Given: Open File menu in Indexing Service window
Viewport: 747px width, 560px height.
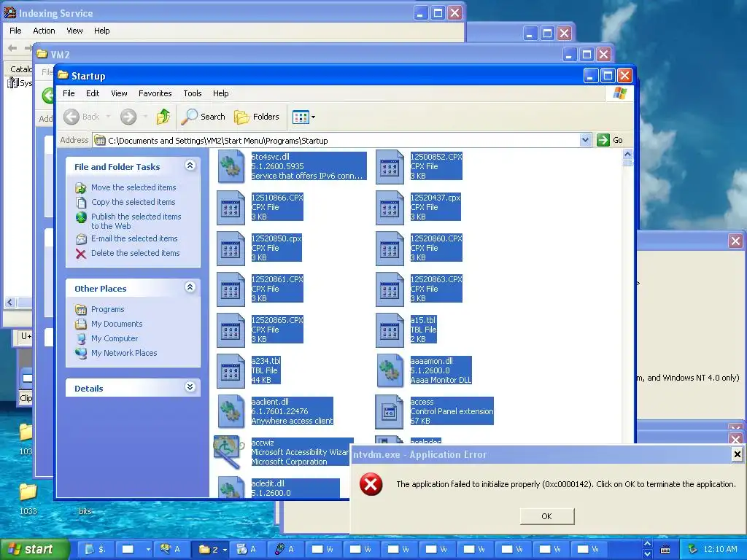Looking at the screenshot, I should 15,31.
